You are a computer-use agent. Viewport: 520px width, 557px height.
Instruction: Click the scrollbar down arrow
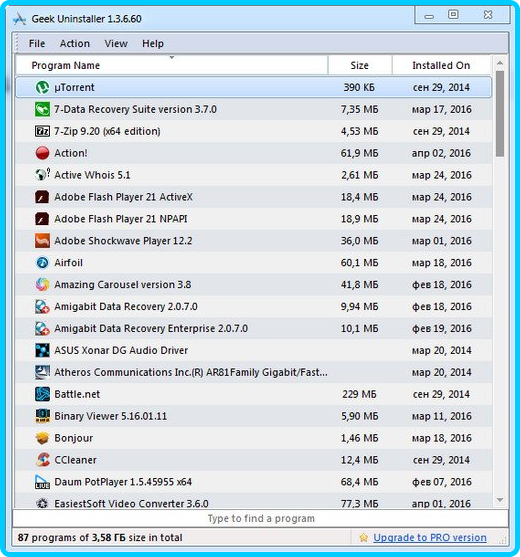point(500,500)
